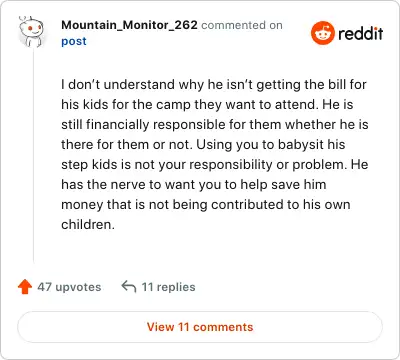Open the "View 11 comments" button
This screenshot has height=360, width=400.
coord(200,327)
